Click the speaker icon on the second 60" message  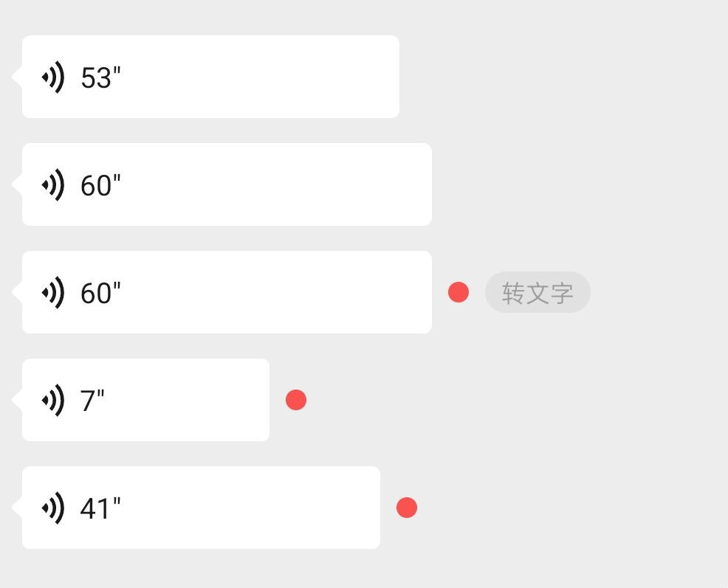pos(51,292)
